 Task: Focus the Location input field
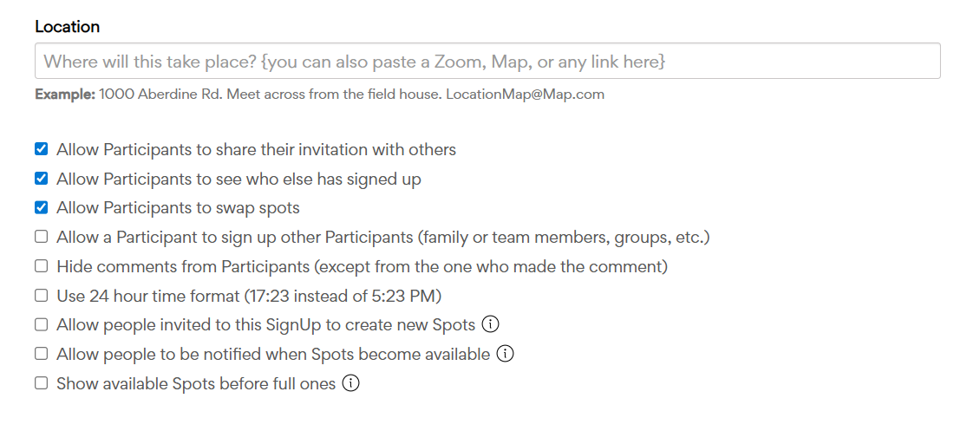click(x=487, y=62)
